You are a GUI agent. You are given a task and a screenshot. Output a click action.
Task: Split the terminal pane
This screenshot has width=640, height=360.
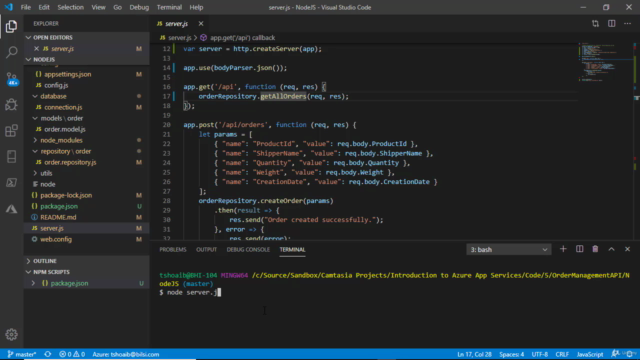pyautogui.click(x=579, y=249)
